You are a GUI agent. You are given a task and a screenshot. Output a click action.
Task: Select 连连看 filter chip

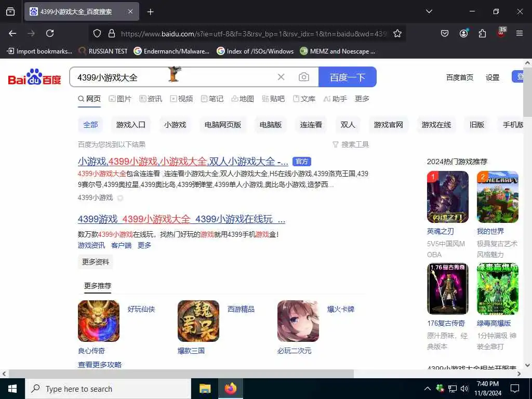point(311,125)
